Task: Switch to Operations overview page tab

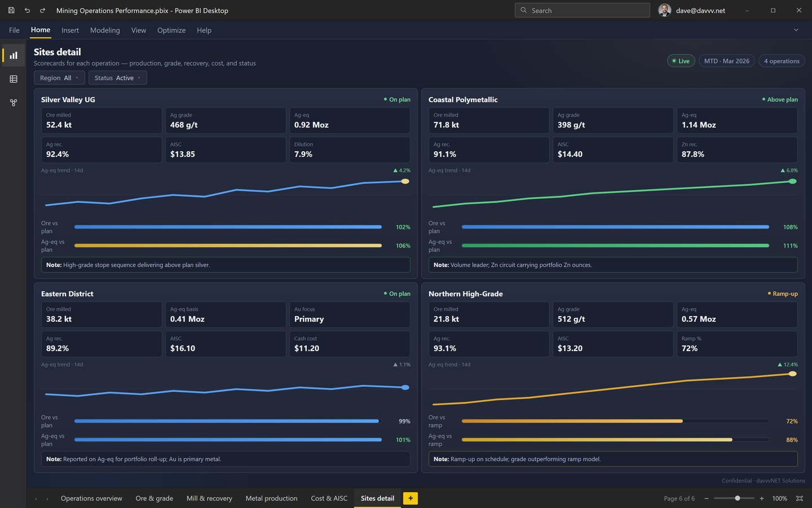Action: coord(91,498)
